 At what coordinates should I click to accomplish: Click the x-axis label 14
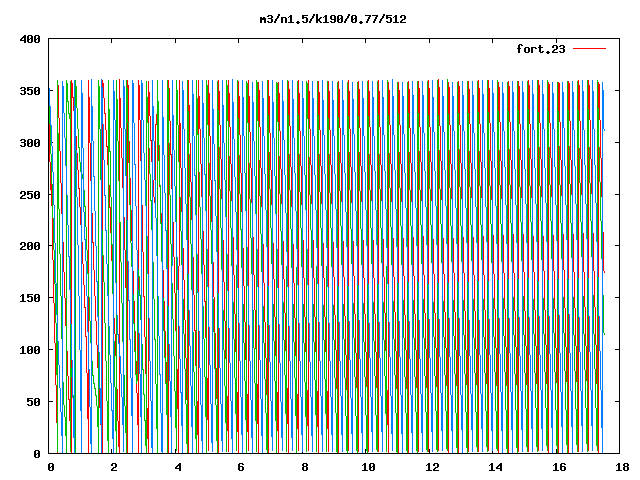coord(495,467)
